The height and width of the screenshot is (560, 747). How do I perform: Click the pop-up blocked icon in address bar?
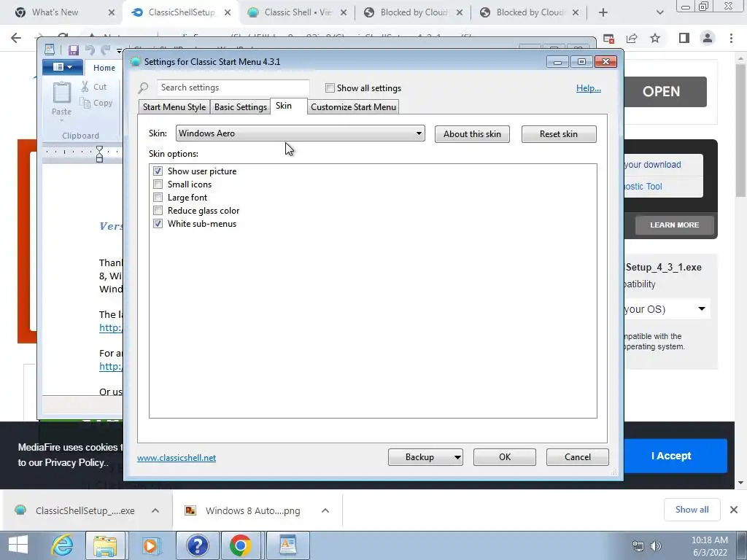coord(608,38)
